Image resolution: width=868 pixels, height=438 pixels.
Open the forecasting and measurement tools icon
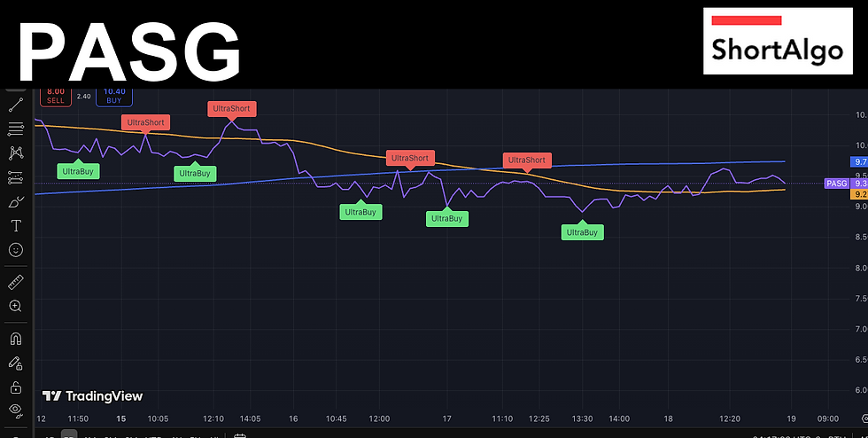[x=16, y=177]
